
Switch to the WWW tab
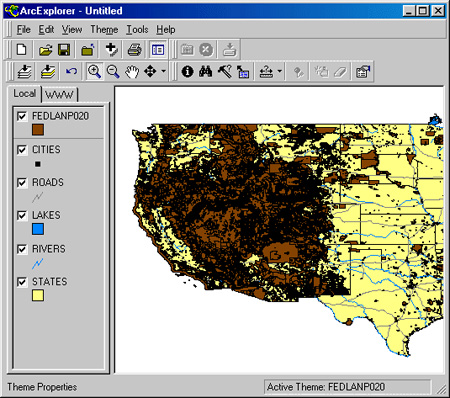point(59,95)
